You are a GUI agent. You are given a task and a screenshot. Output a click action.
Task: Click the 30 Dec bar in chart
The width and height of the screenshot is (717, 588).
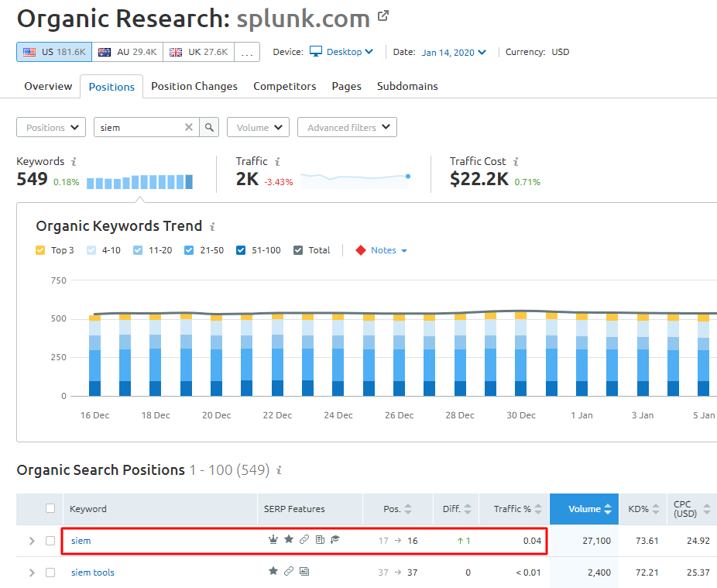[x=520, y=354]
